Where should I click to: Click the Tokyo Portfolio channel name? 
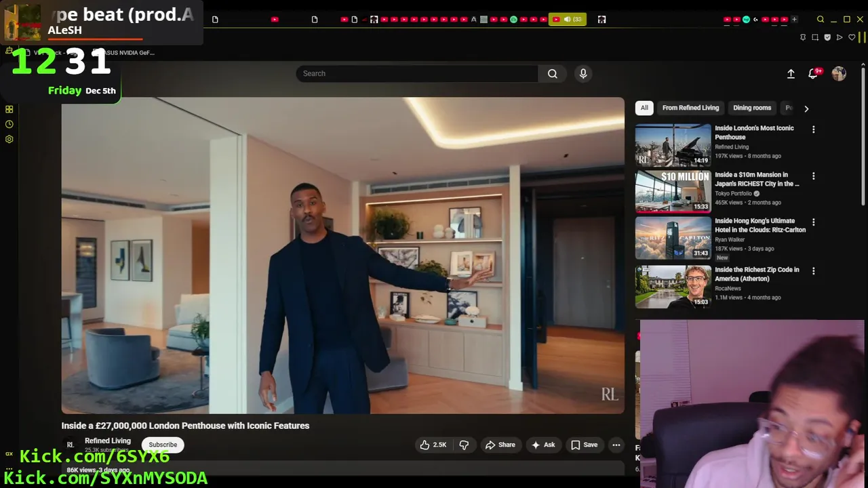[733, 193]
